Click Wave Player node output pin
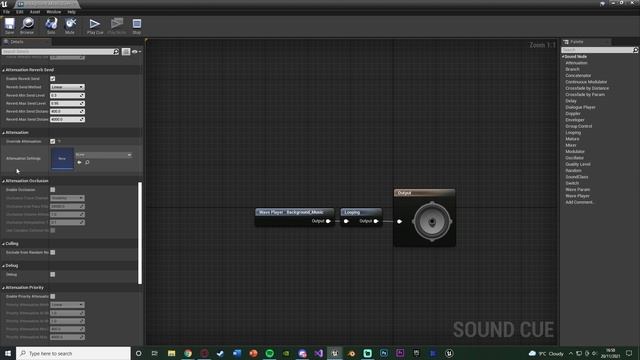The height and width of the screenshot is (360, 640). (x=328, y=221)
